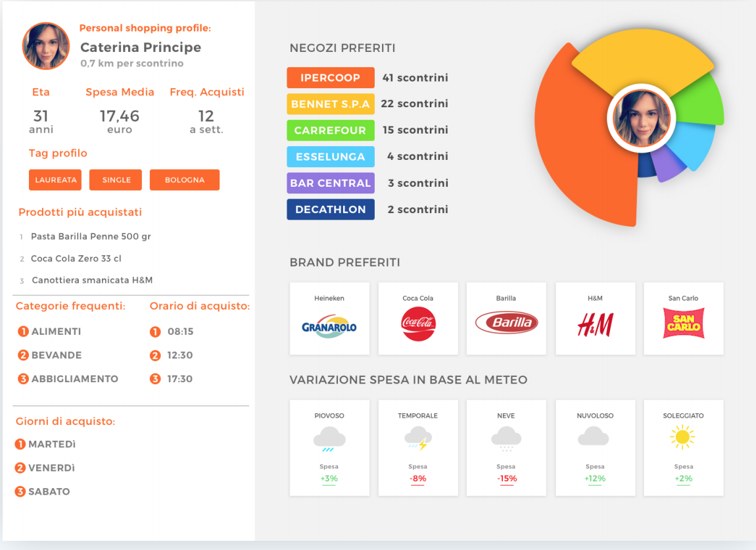Click number badge next to VENERDÌ

[x=20, y=468]
